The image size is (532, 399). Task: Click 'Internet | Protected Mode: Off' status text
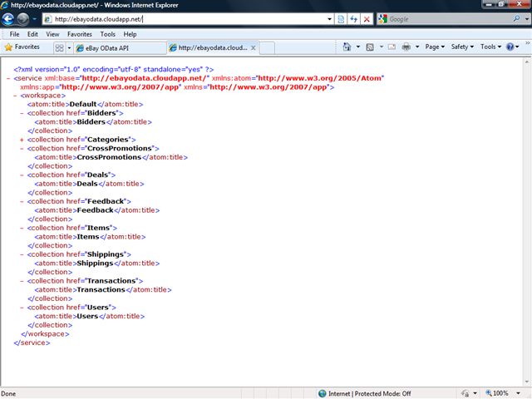point(369,393)
